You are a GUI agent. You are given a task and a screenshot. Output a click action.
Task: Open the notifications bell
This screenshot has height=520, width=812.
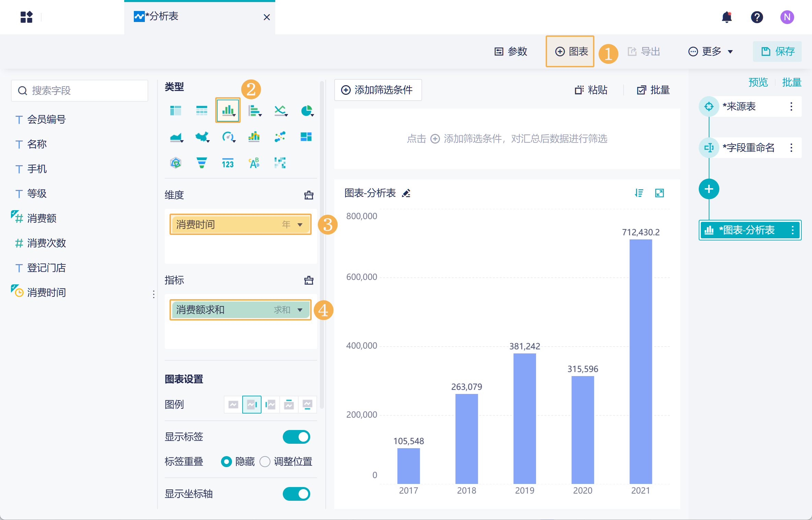727,17
